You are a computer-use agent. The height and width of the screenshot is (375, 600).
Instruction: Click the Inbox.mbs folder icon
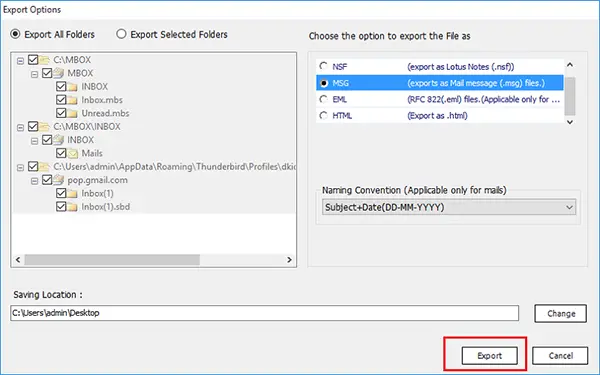click(72, 100)
